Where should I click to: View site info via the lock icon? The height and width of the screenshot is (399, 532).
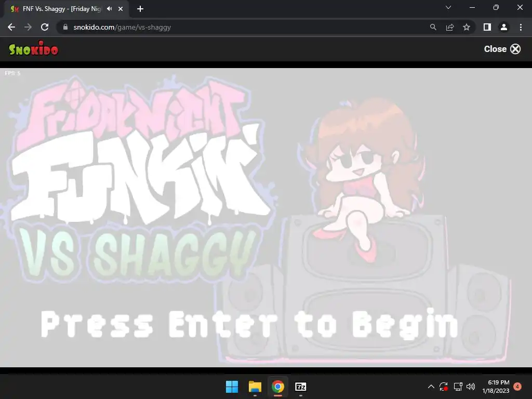coord(65,27)
